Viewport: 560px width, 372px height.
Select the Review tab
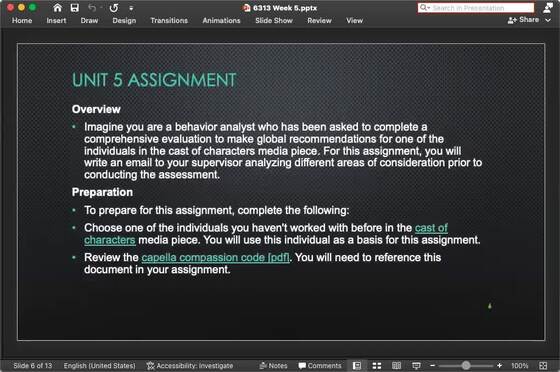tap(319, 21)
